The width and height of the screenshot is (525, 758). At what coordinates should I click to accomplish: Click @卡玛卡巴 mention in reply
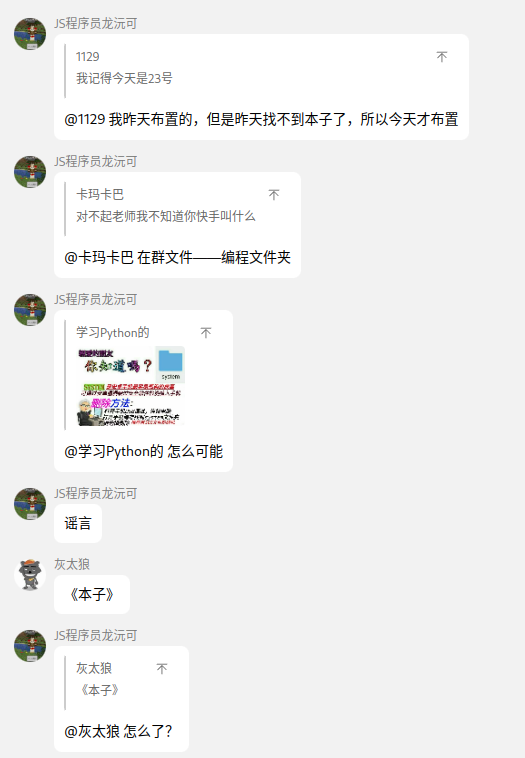(99, 257)
